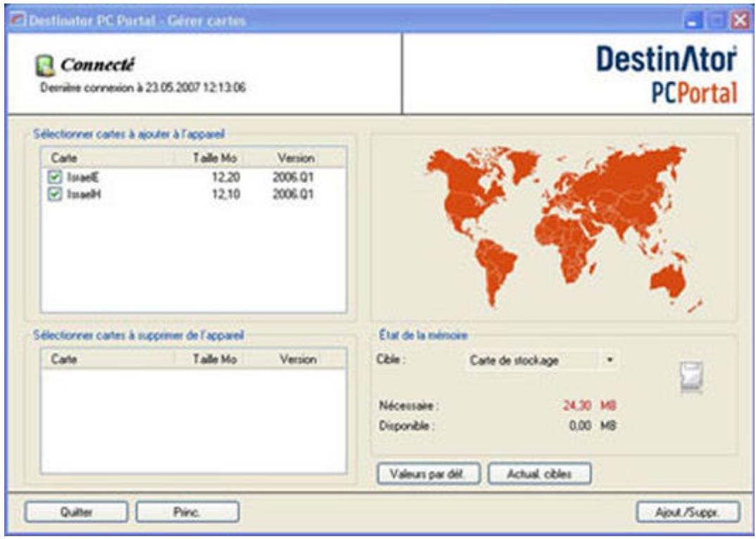Select the IsraelH map row name

pyautogui.click(x=84, y=194)
